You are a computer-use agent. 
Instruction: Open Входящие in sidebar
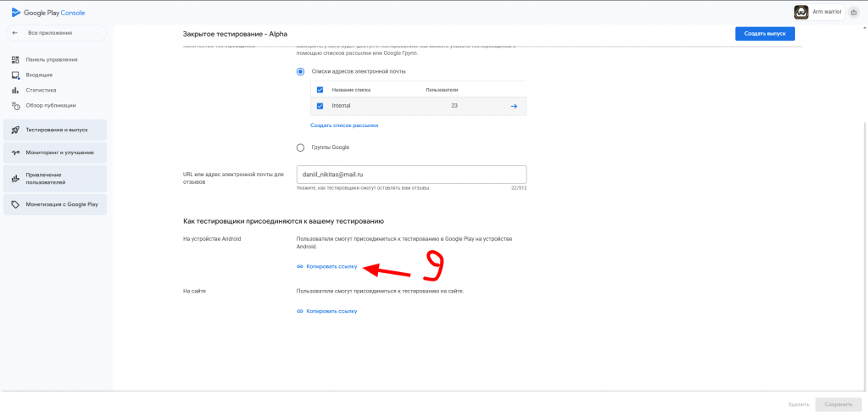[39, 75]
